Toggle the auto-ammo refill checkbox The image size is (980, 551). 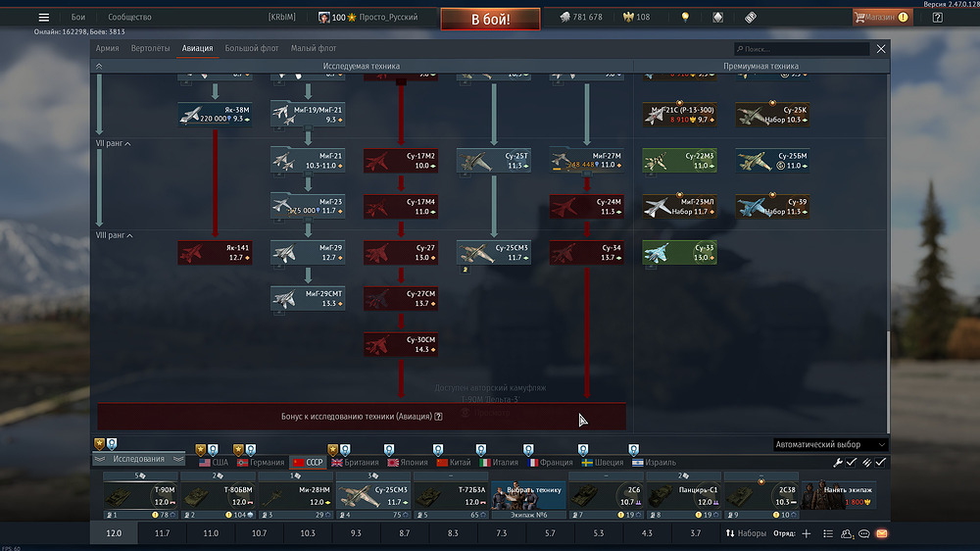pos(881,462)
